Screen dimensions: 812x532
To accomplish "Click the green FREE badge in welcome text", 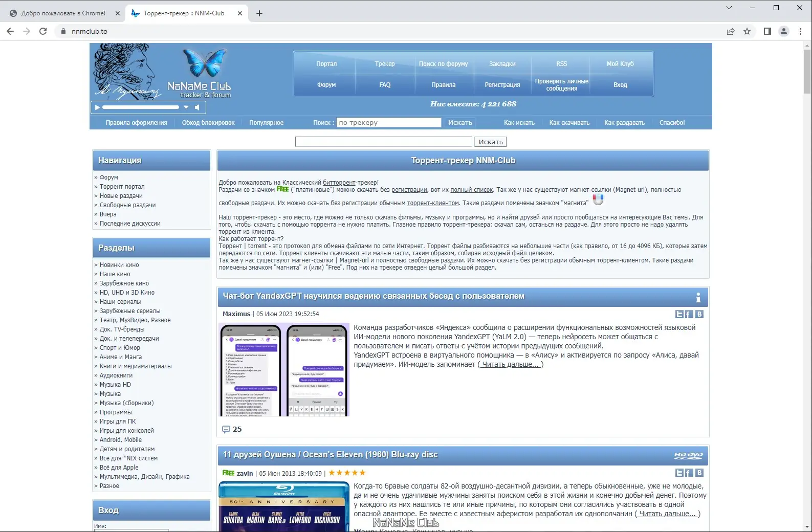I will [283, 189].
